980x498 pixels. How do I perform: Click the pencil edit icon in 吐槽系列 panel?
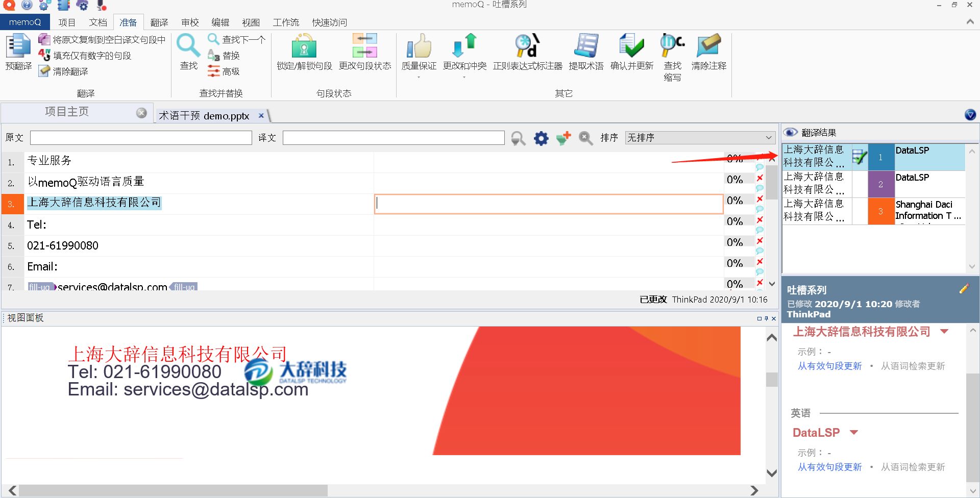click(x=964, y=289)
